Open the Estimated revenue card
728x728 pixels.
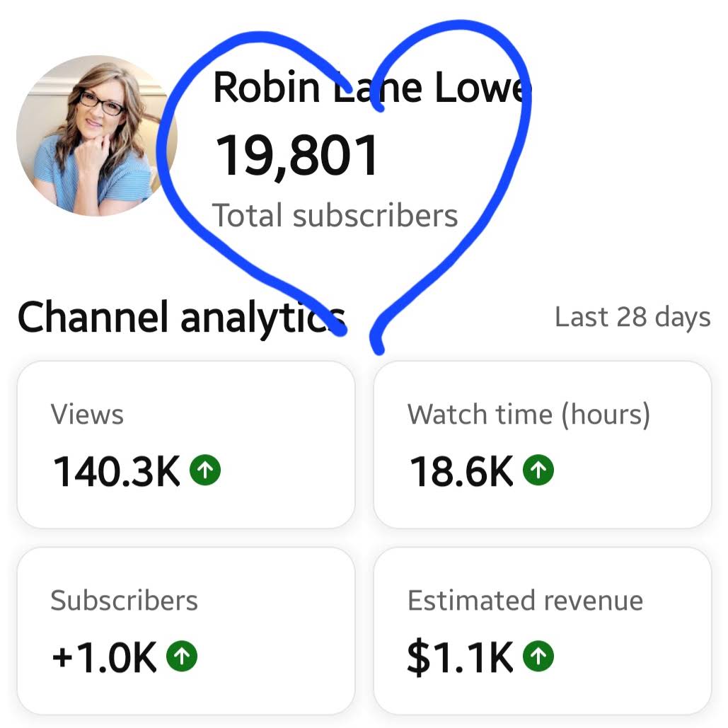point(543,631)
